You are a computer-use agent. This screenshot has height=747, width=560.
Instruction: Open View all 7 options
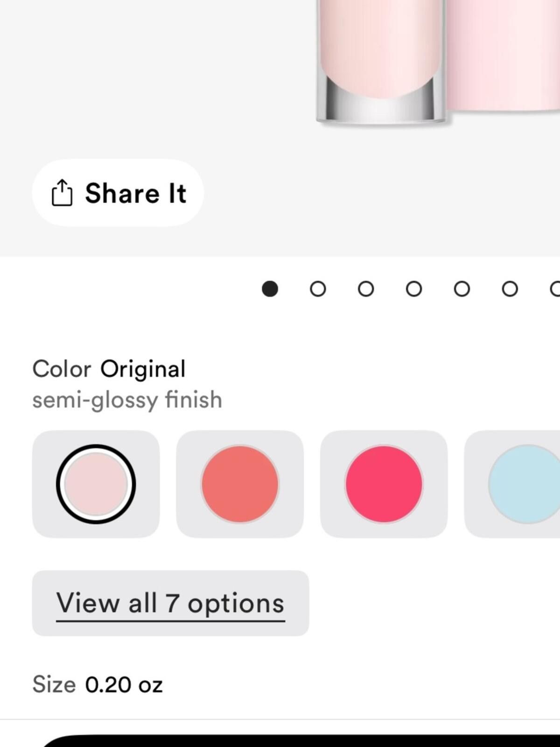click(170, 603)
